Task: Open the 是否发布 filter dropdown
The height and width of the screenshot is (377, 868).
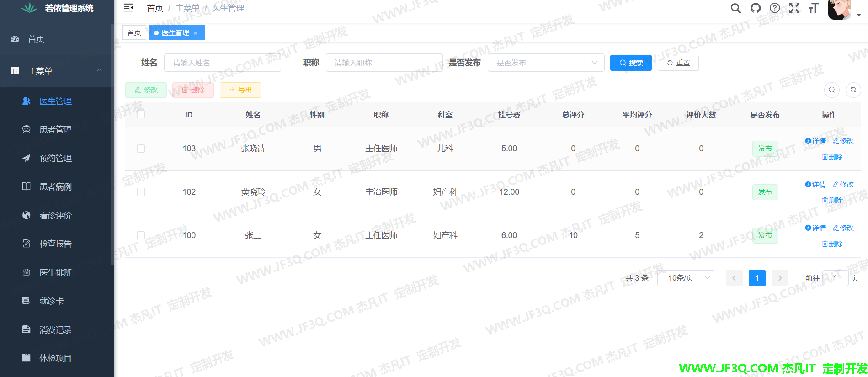Action: (546, 63)
